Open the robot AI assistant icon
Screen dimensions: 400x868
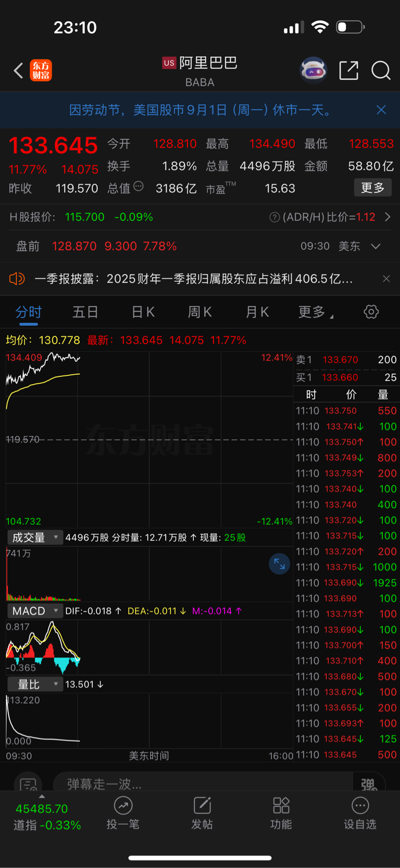click(313, 70)
